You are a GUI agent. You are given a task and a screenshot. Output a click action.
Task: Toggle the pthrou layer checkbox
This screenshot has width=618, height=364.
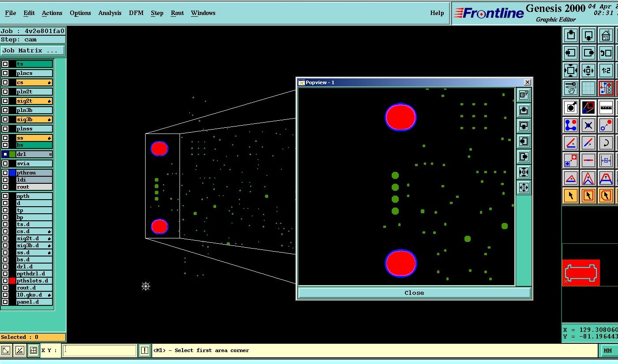(x=5, y=173)
